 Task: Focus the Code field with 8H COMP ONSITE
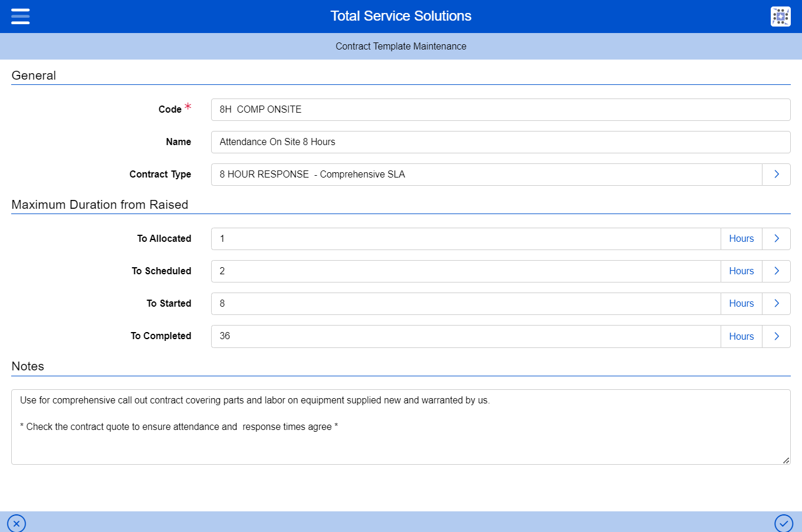(501, 110)
